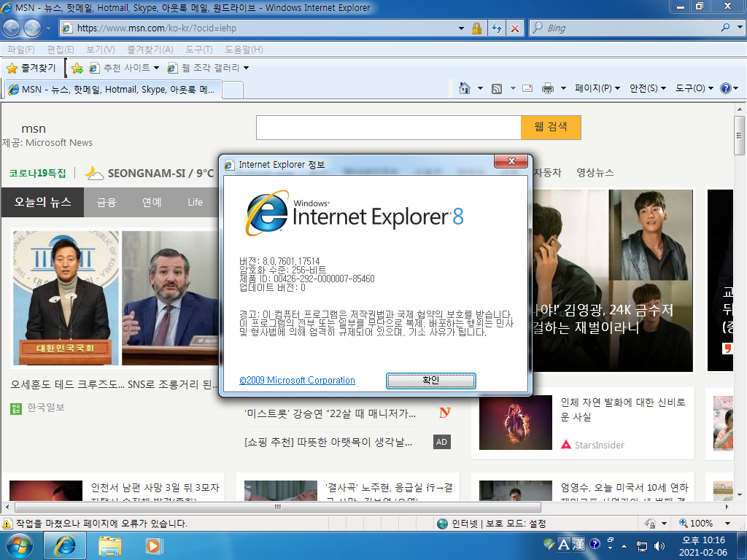
Task: Click the IME language A indicator
Action: [564, 544]
